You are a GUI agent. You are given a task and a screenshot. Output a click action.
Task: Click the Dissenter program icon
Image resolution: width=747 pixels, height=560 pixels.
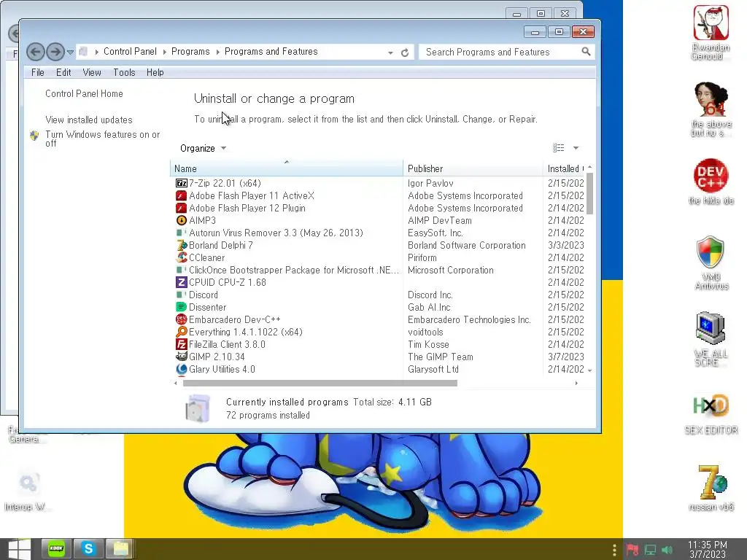181,307
